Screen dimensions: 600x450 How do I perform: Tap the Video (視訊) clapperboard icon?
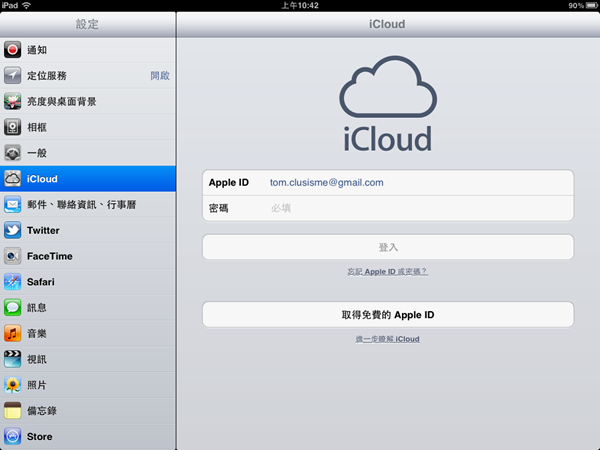point(12,359)
